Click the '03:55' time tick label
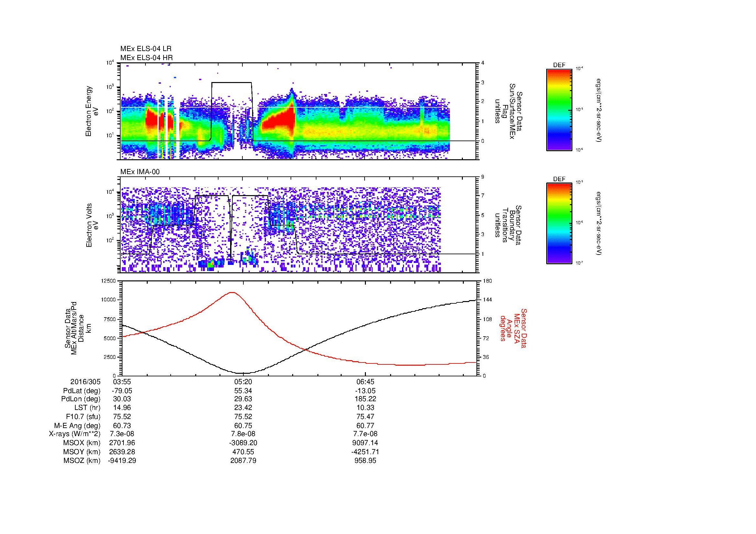 tap(122, 382)
